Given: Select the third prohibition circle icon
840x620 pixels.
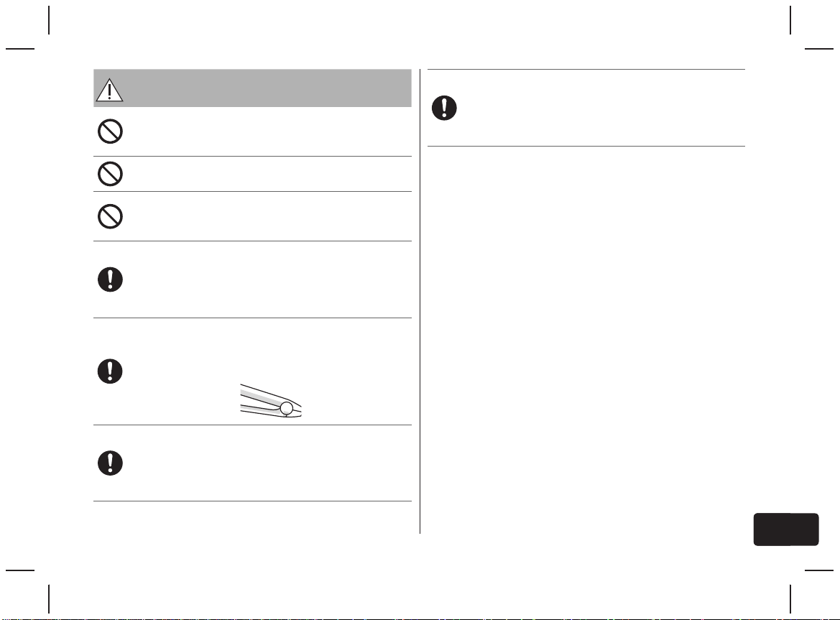Looking at the screenshot, I should (111, 216).
